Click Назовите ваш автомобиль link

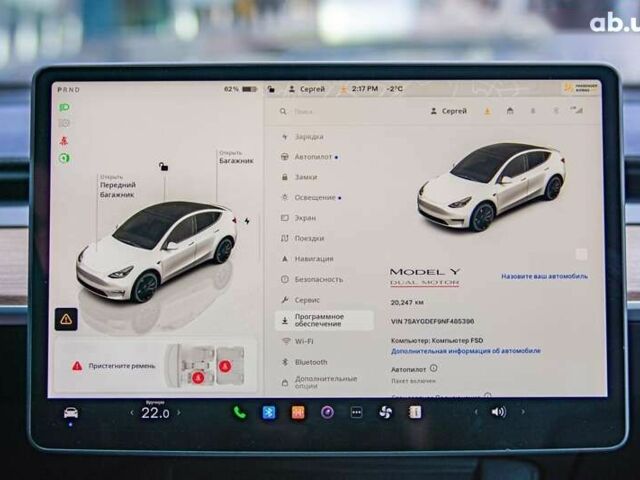[x=544, y=276]
